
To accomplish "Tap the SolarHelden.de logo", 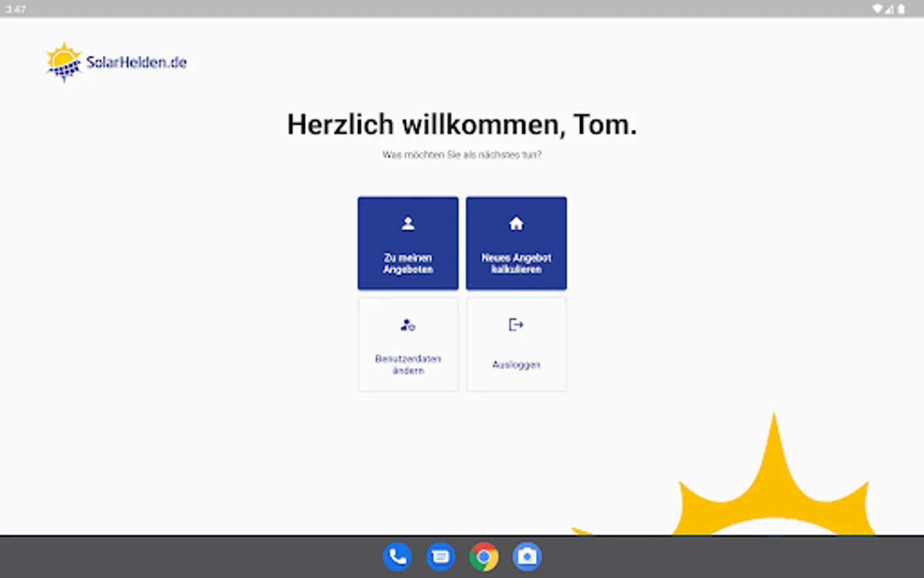I will (116, 62).
